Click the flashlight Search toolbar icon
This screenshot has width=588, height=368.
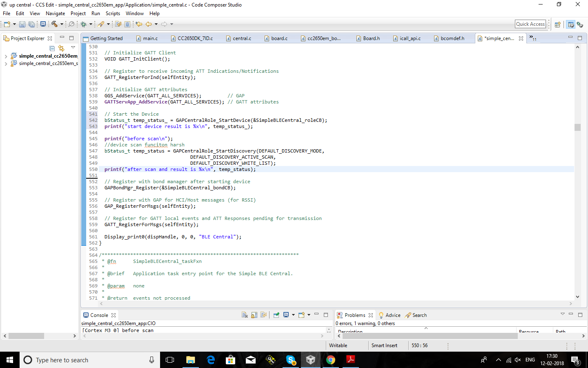[x=101, y=24]
